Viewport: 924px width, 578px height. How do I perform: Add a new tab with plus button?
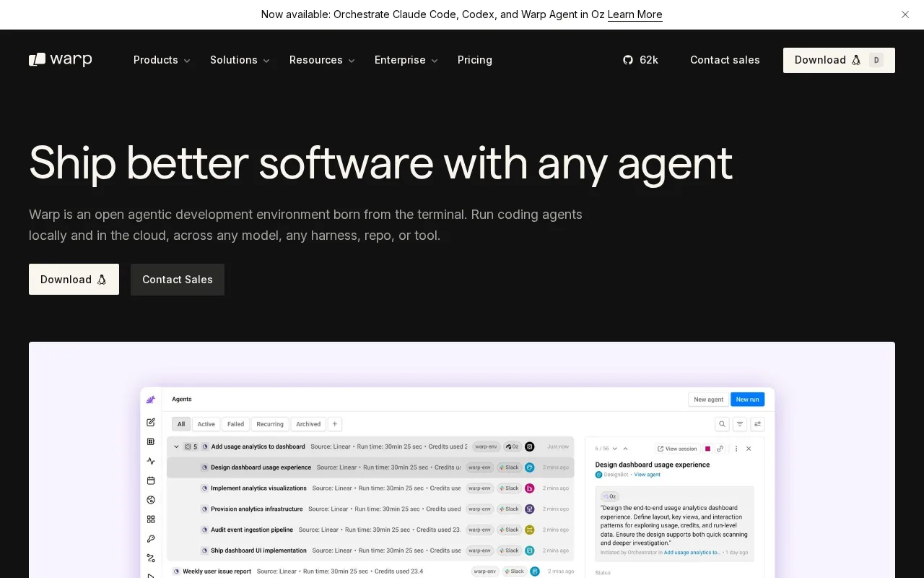coord(335,424)
